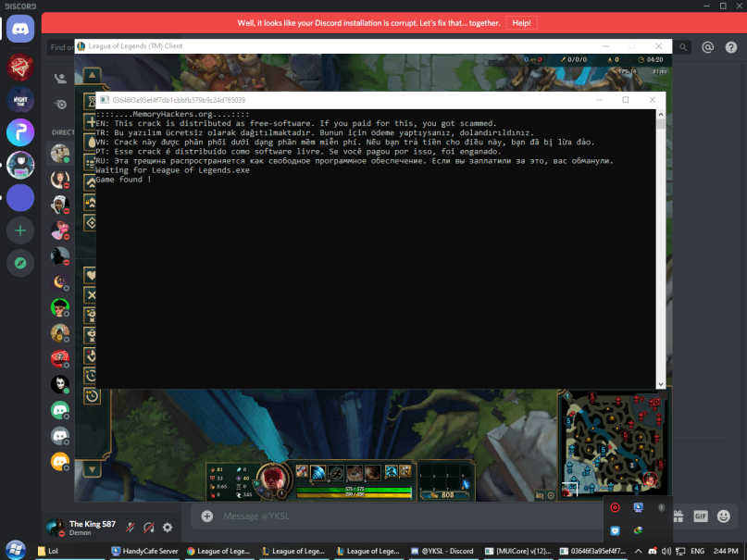Open Discord help question mark icon

coord(731,47)
